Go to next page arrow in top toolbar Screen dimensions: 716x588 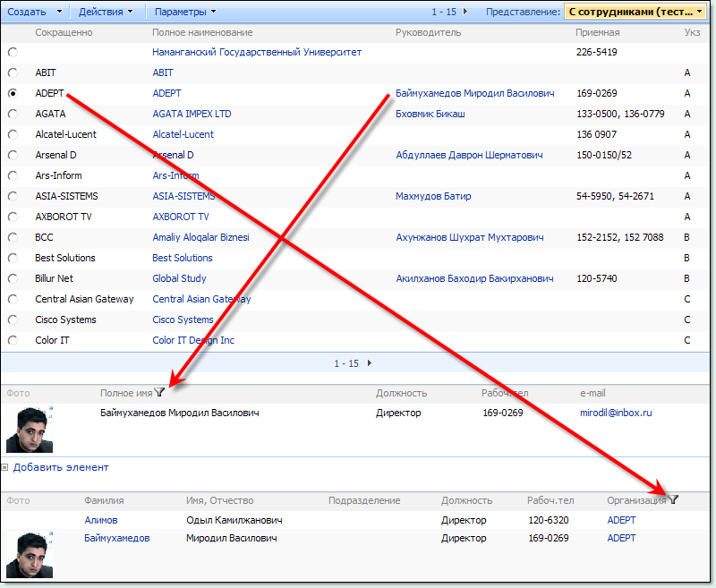tap(465, 12)
